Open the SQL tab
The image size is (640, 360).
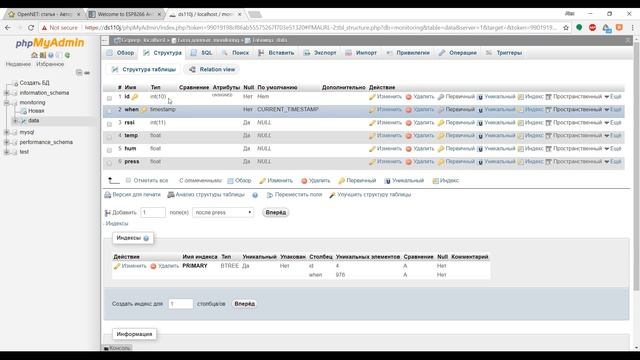[x=202, y=53]
